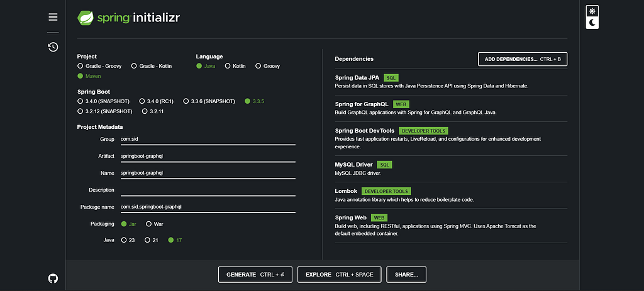Edit the Group field
Viewport: 644px width, 291px height.
[x=208, y=140]
